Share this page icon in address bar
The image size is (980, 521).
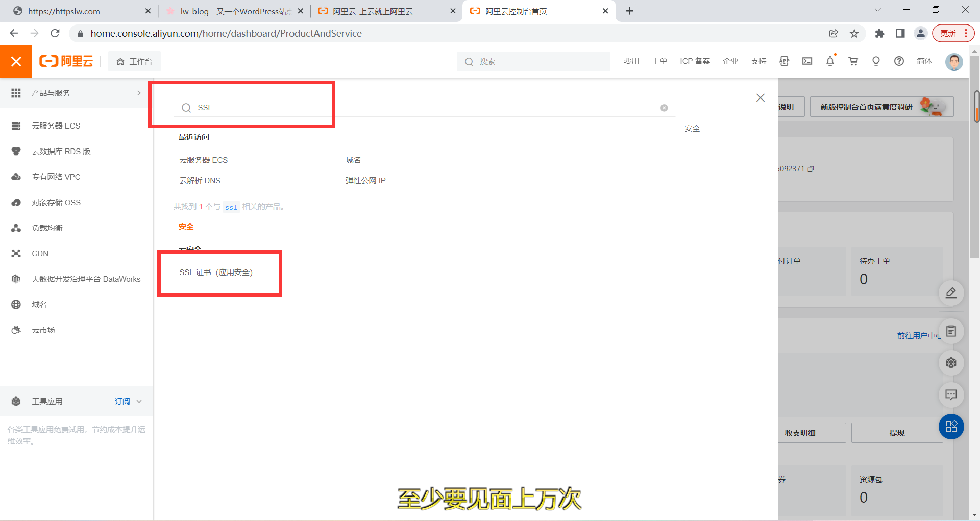pos(834,33)
